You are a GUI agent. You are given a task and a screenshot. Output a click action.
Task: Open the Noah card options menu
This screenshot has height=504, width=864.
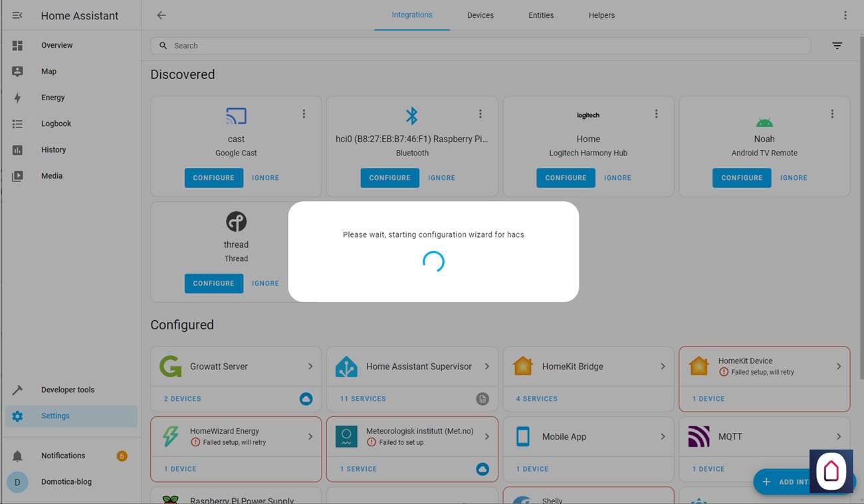pyautogui.click(x=832, y=114)
